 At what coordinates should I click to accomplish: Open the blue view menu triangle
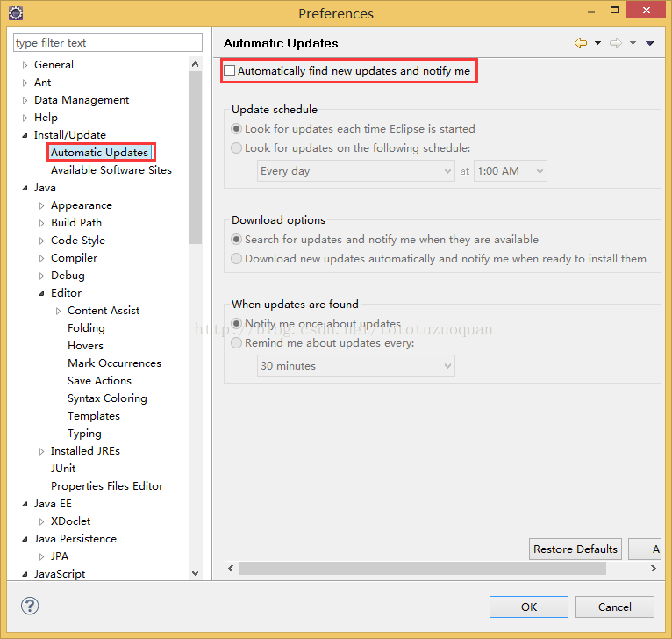[650, 43]
